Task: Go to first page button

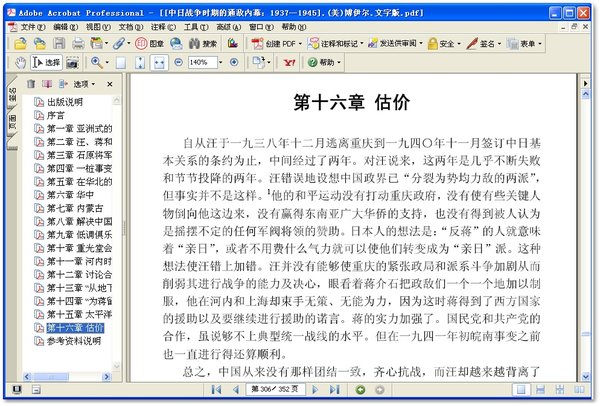Action: [216, 390]
